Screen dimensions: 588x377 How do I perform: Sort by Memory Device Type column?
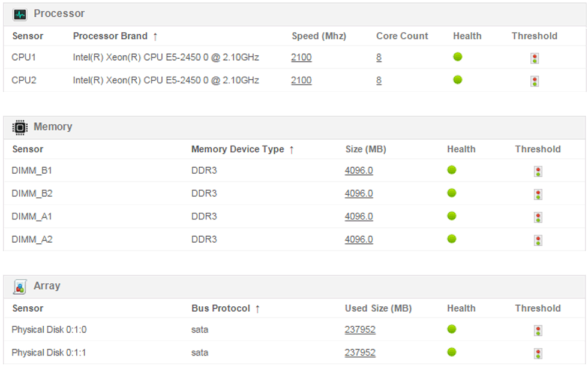pos(238,149)
